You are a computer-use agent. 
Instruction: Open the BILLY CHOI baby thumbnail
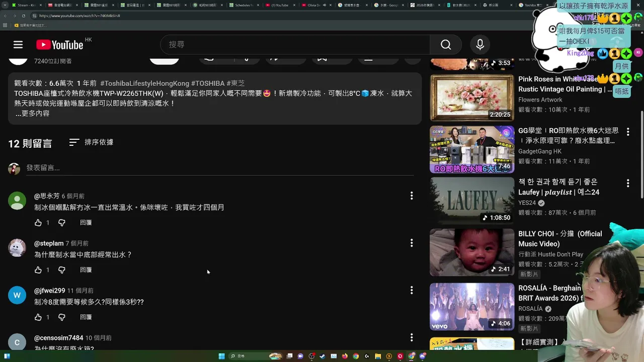pos(472,252)
